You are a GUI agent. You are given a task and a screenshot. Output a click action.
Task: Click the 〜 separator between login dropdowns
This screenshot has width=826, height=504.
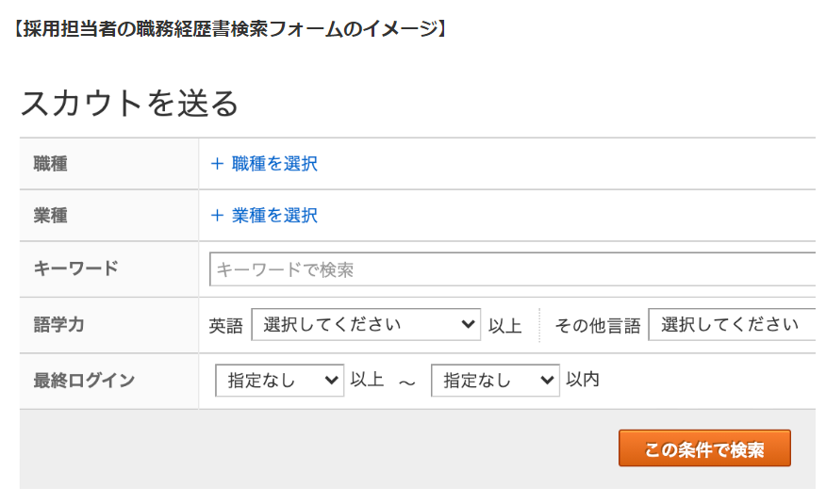(407, 382)
